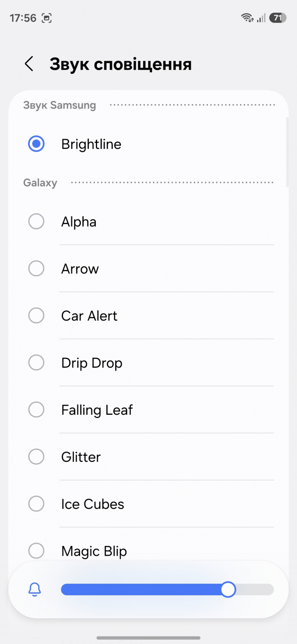297x644 pixels.
Task: Tap the bottom home gesture bar
Action: pyautogui.click(x=148, y=638)
